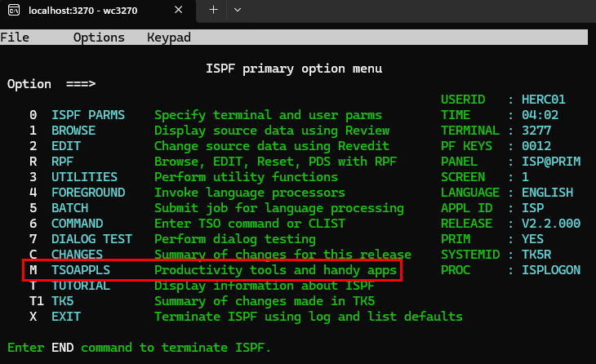Click the PRIM value YES
The width and height of the screenshot is (596, 364).
[x=532, y=239]
